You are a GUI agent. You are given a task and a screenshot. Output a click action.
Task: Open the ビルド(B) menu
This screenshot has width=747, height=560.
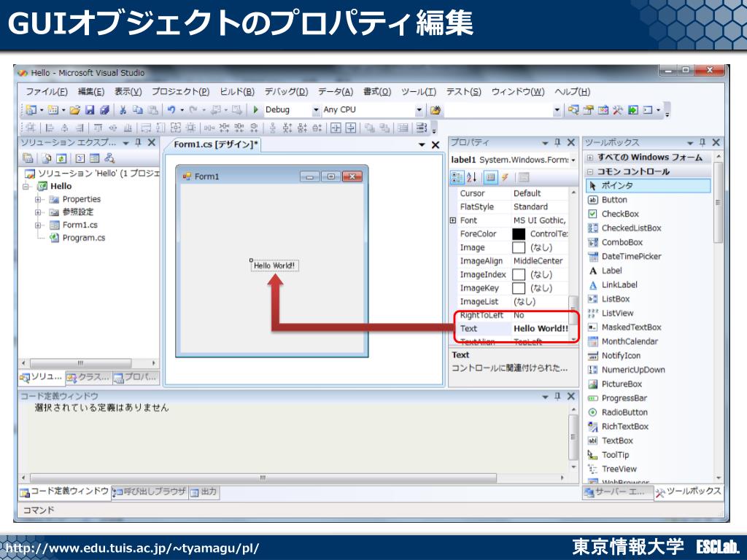[x=237, y=91]
